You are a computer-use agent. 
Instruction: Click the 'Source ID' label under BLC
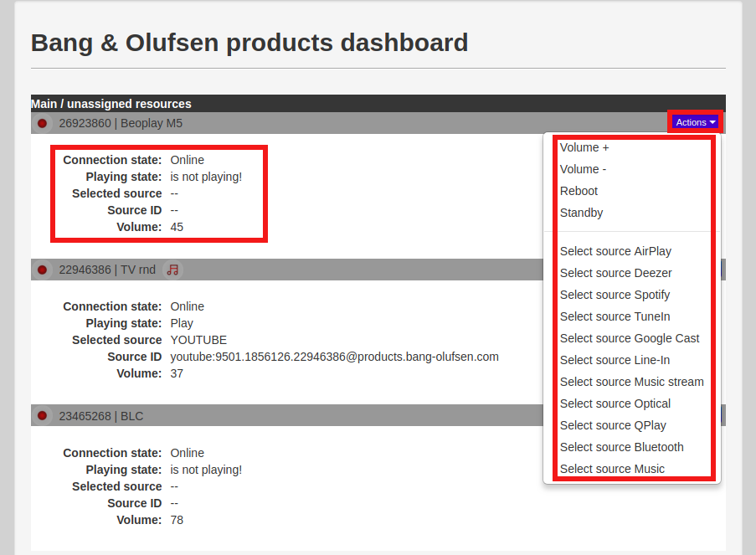pyautogui.click(x=135, y=503)
